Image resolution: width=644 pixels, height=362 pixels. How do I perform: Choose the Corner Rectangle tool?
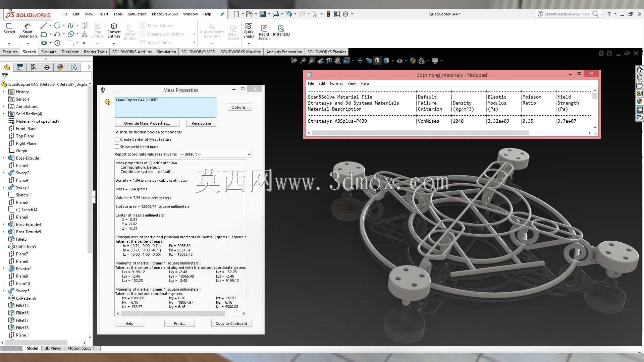(44, 34)
